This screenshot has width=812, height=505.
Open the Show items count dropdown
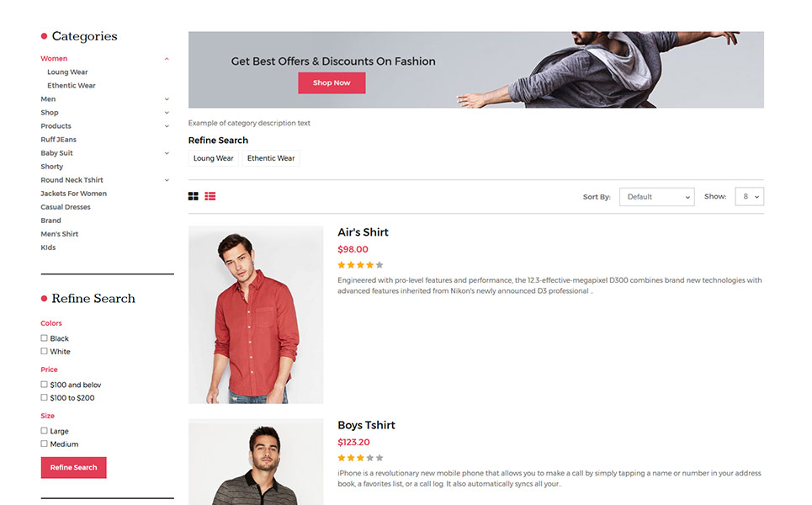pos(750,196)
